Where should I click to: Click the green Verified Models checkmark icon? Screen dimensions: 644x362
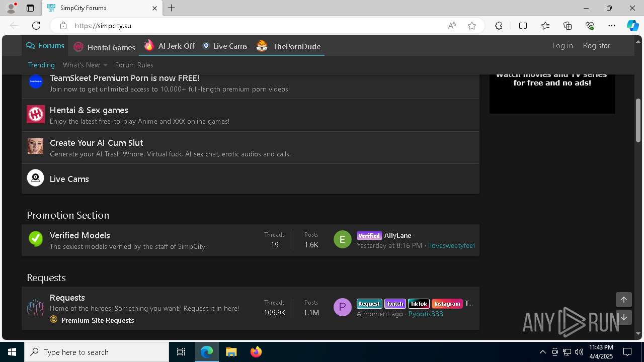35,239
